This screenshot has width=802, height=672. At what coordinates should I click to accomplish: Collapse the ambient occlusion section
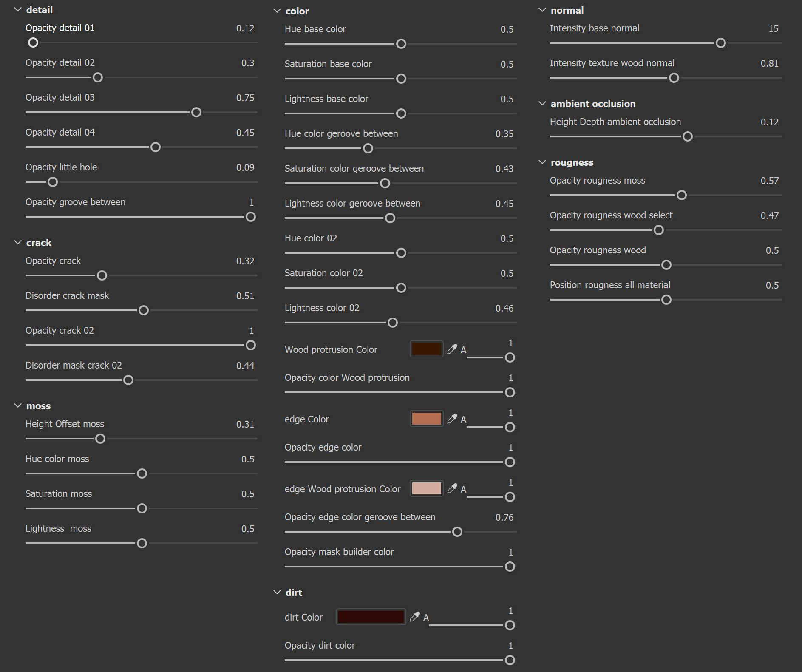click(x=542, y=103)
